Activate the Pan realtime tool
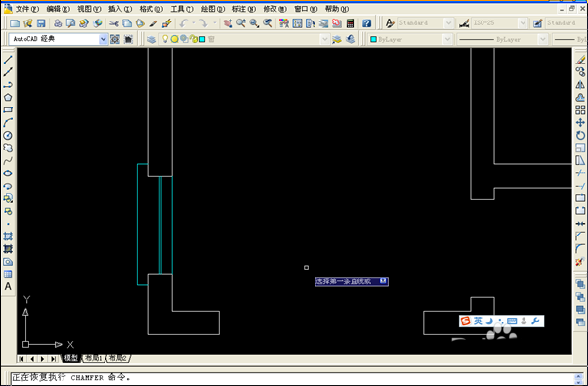 (228, 23)
